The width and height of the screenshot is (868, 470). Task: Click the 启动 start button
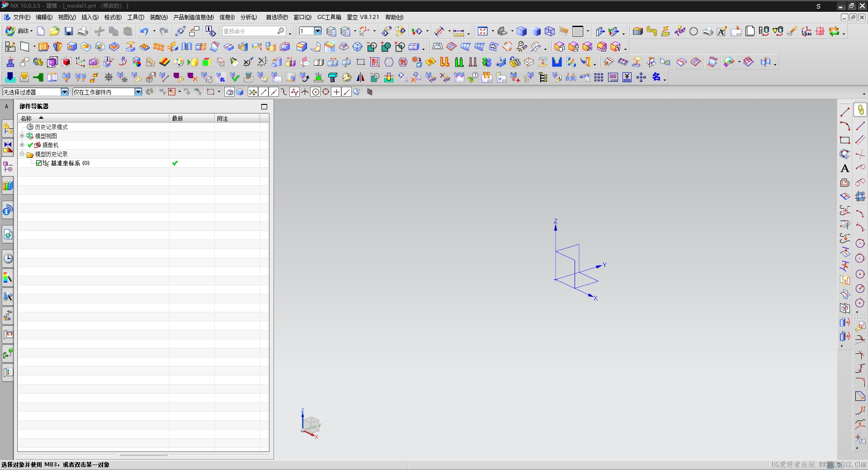coord(19,31)
